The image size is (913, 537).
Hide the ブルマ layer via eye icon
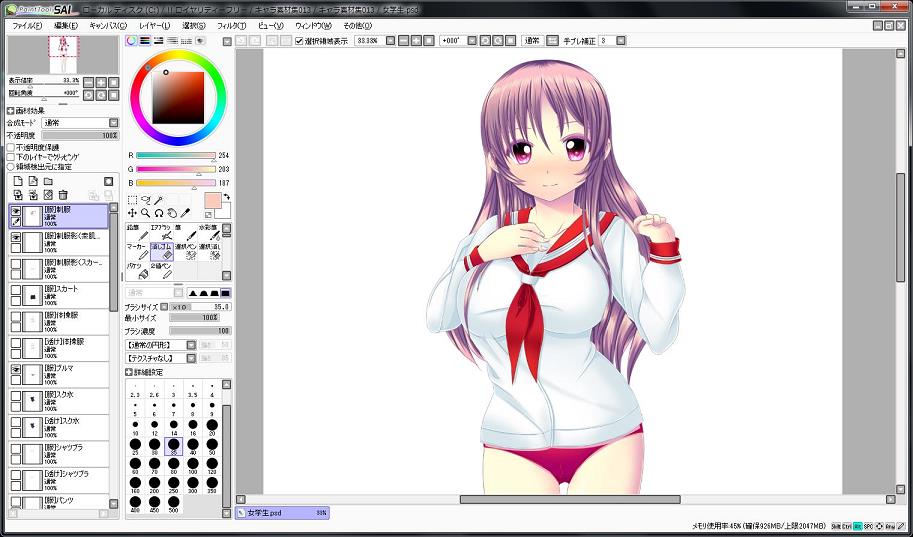15,369
